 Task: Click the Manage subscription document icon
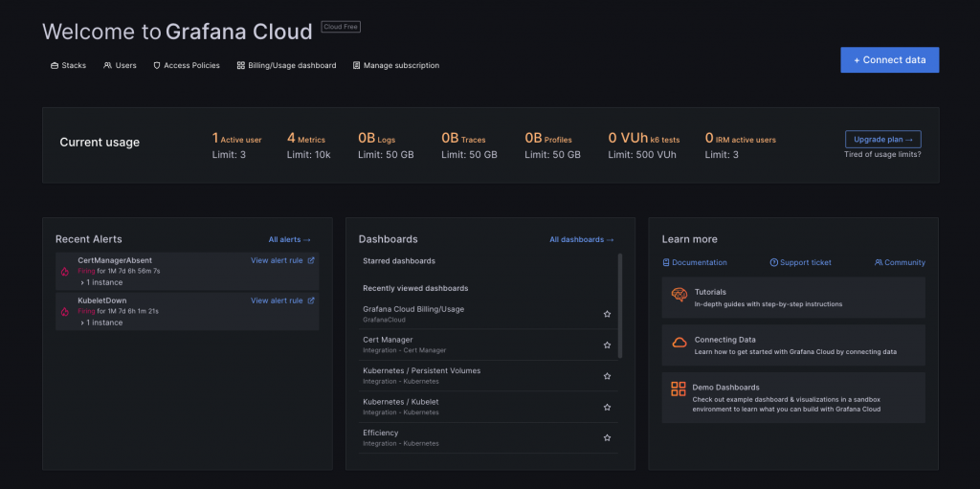[356, 66]
